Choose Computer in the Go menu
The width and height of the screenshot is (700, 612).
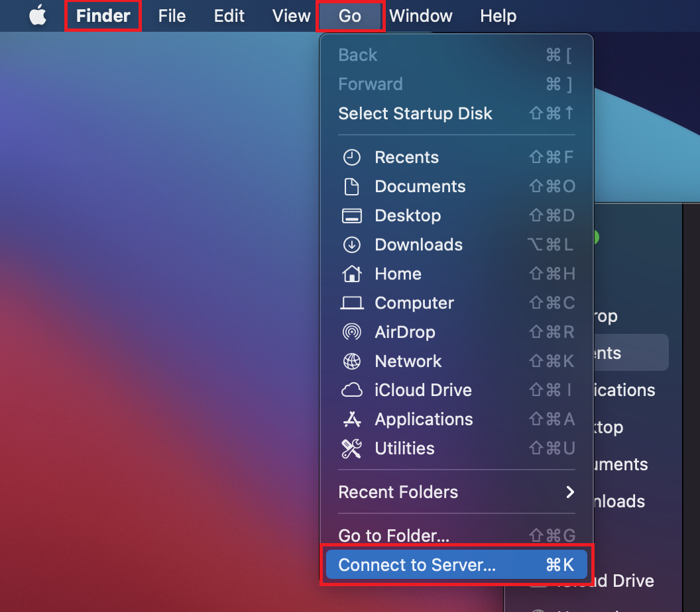click(456, 303)
